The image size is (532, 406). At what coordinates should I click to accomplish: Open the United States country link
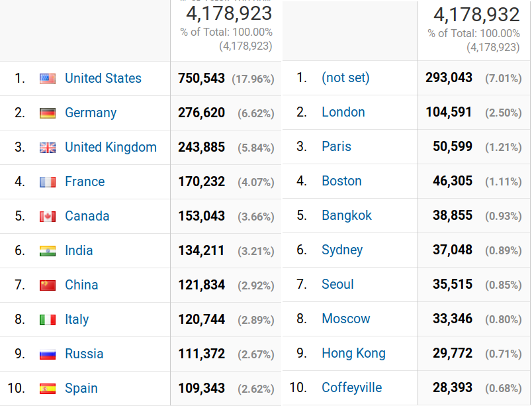pyautogui.click(x=103, y=78)
